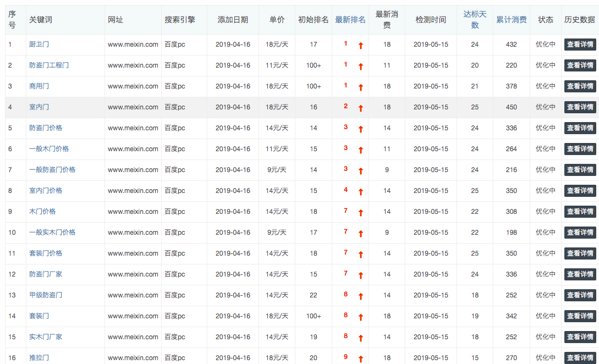The height and width of the screenshot is (364, 599).
Task: View details (查看详情) for 实木门厂家 row
Action: (580, 337)
